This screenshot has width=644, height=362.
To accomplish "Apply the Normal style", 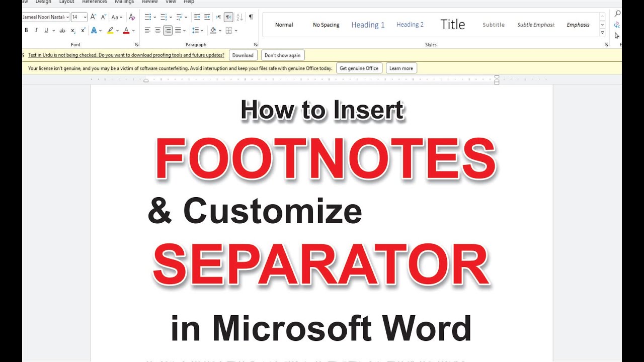I will tap(284, 25).
